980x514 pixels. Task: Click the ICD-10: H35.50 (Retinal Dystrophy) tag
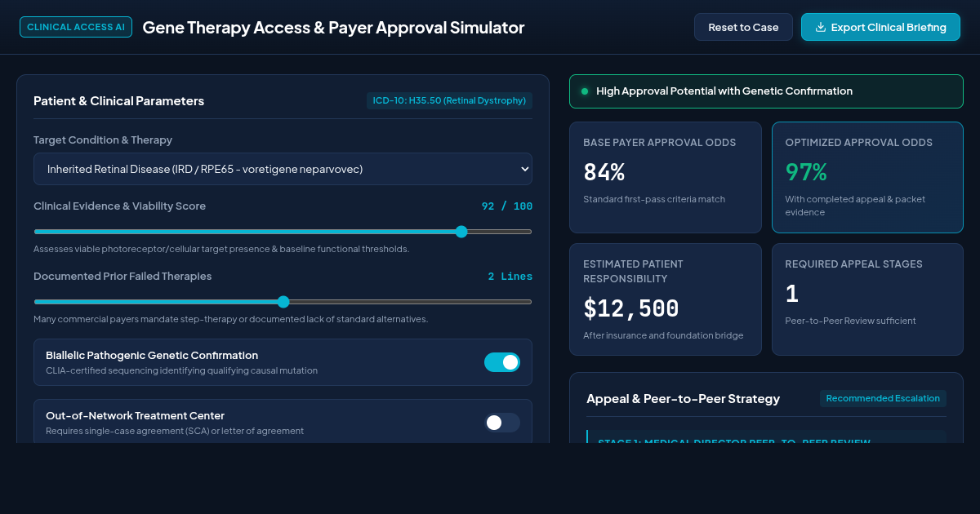tap(449, 100)
